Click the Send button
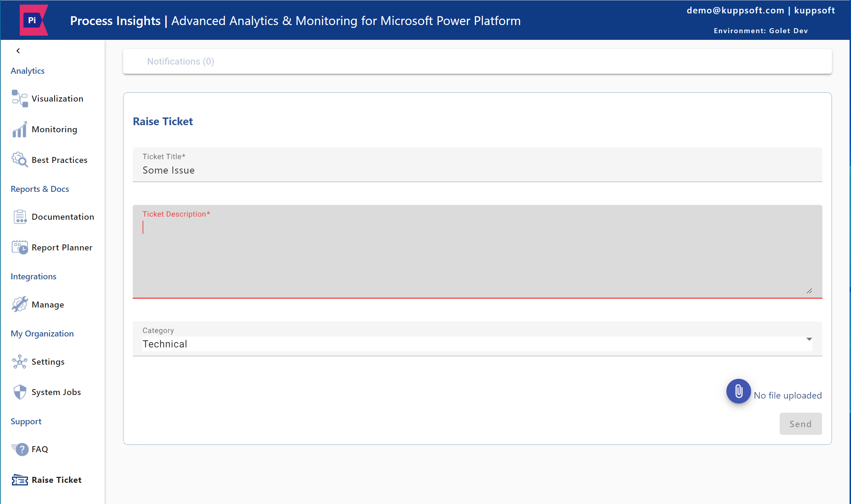Viewport: 851px width, 504px height. [801, 424]
